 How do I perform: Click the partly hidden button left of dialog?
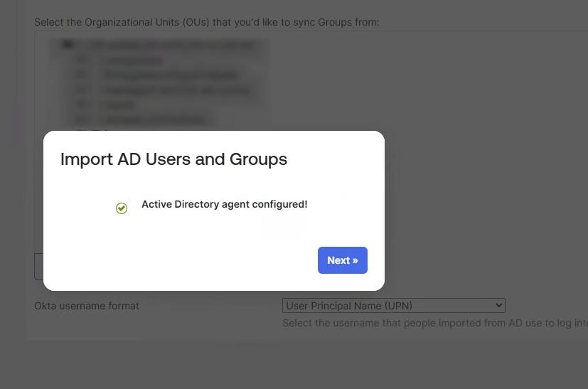point(38,267)
